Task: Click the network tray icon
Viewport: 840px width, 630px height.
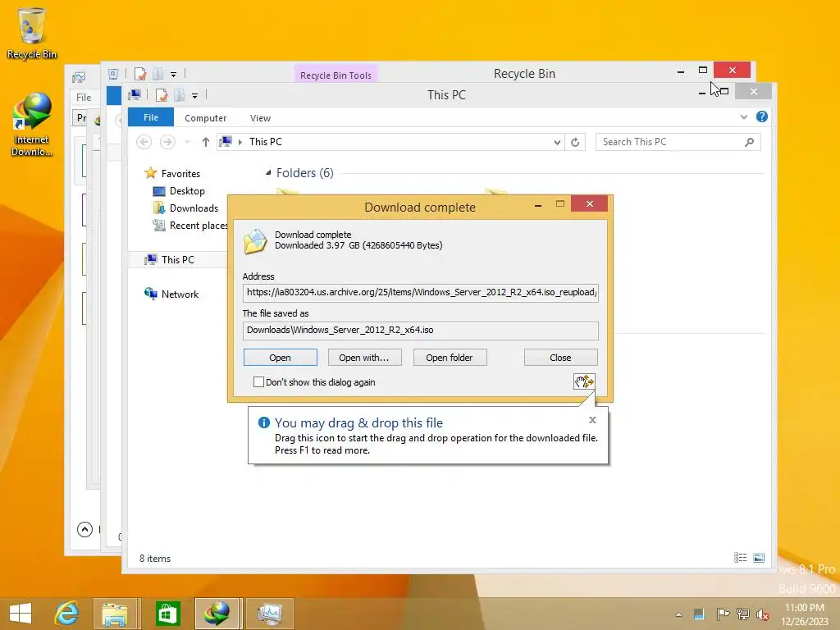Action: pyautogui.click(x=743, y=614)
